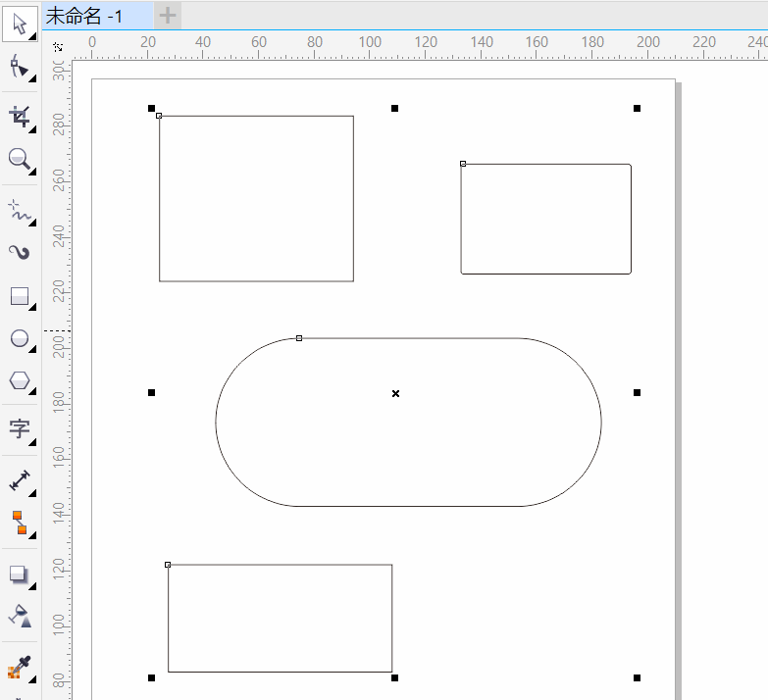Open Shape tool flyout triangle
The image size is (768, 700).
[32, 78]
